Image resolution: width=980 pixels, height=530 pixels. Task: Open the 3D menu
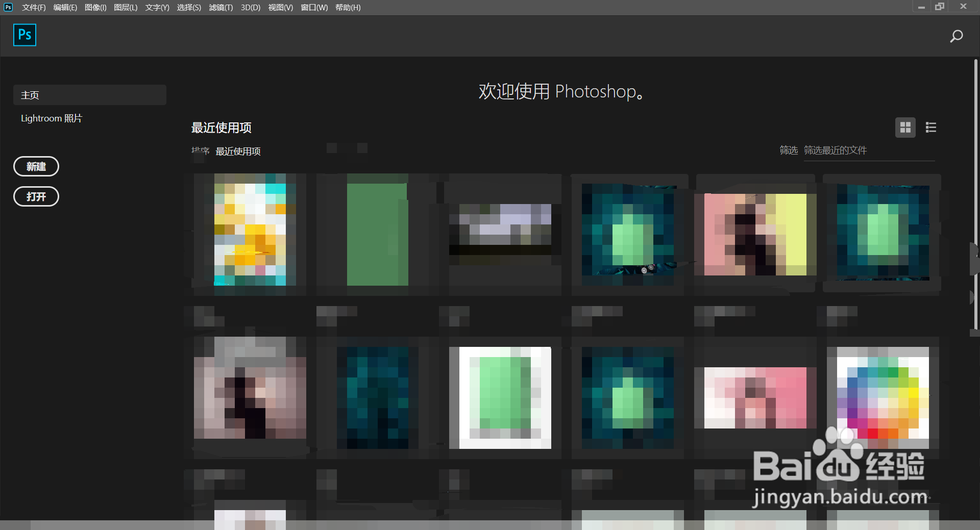[250, 7]
